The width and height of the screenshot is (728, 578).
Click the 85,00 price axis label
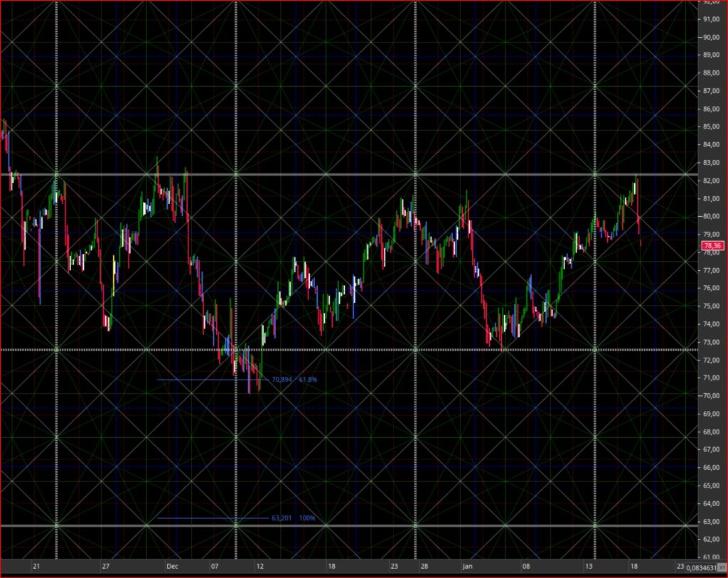coord(712,127)
